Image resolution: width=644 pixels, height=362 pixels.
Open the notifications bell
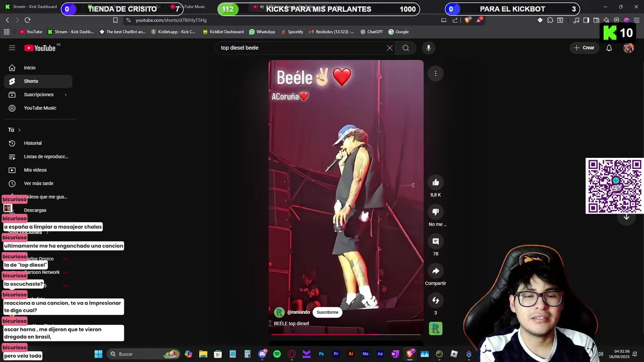point(609,48)
